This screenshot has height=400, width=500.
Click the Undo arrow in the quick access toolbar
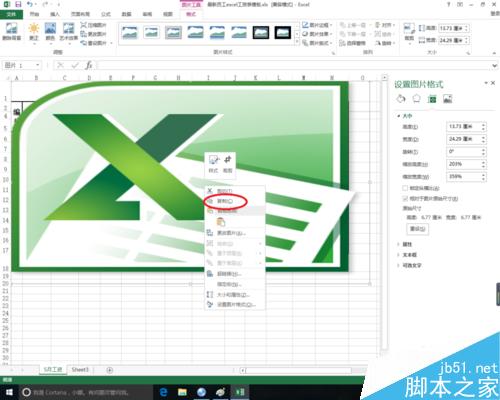[30, 4]
